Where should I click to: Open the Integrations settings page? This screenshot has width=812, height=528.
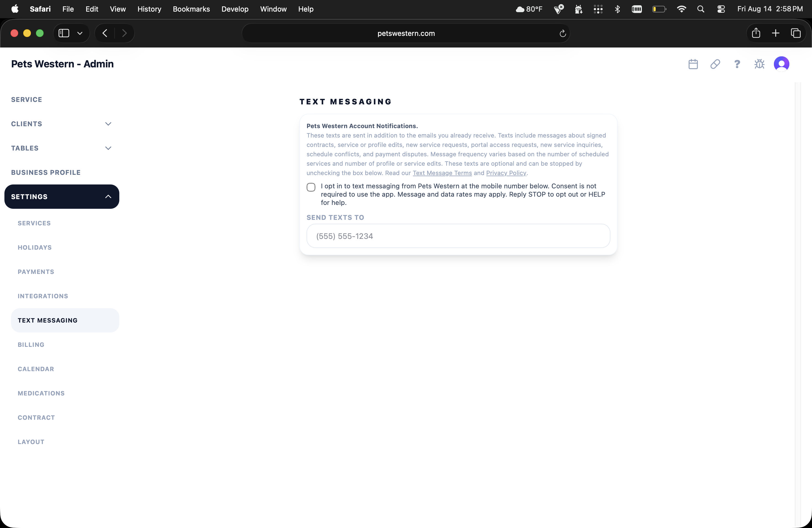coord(43,296)
